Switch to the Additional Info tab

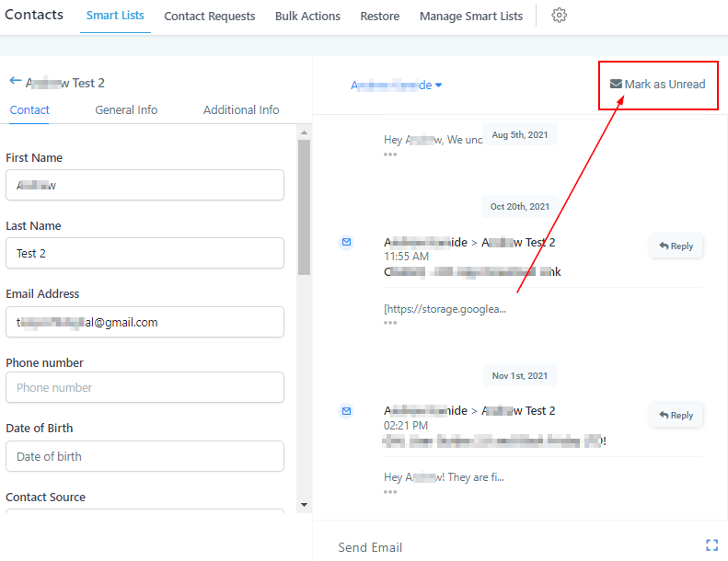pos(241,109)
